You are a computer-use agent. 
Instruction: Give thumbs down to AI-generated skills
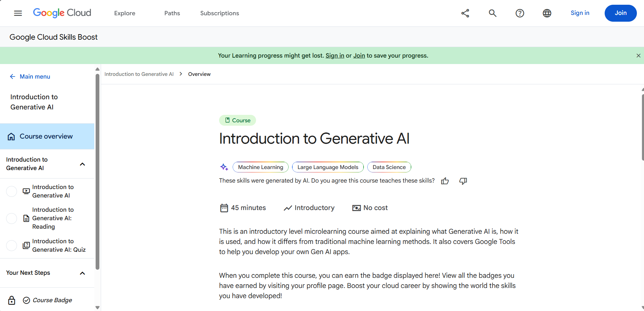463,181
